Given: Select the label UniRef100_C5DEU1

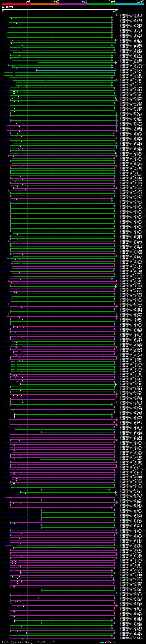Looking at the screenshot, I should 131,138.
